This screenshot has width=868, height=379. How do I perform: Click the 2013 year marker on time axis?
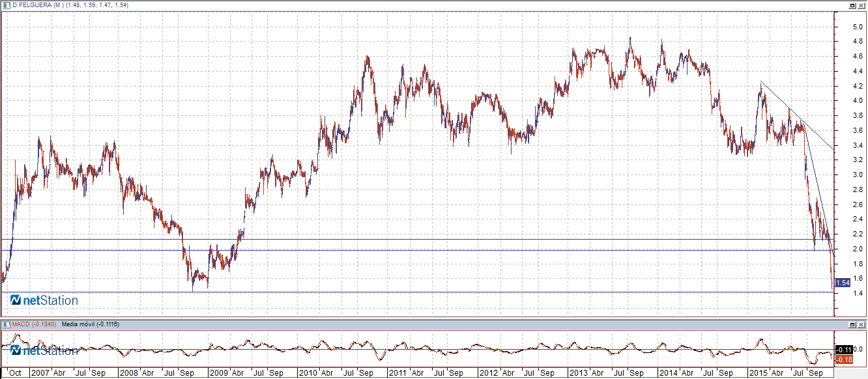(x=578, y=374)
